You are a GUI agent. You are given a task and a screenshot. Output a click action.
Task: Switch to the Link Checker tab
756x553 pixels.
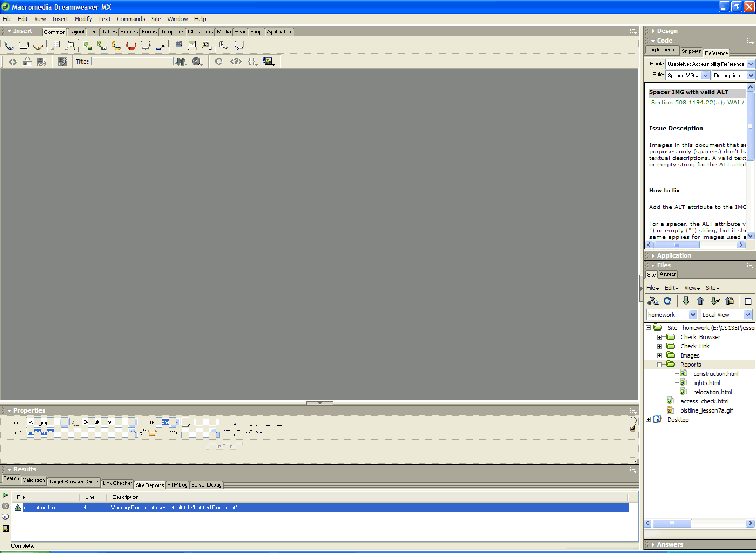pyautogui.click(x=117, y=483)
